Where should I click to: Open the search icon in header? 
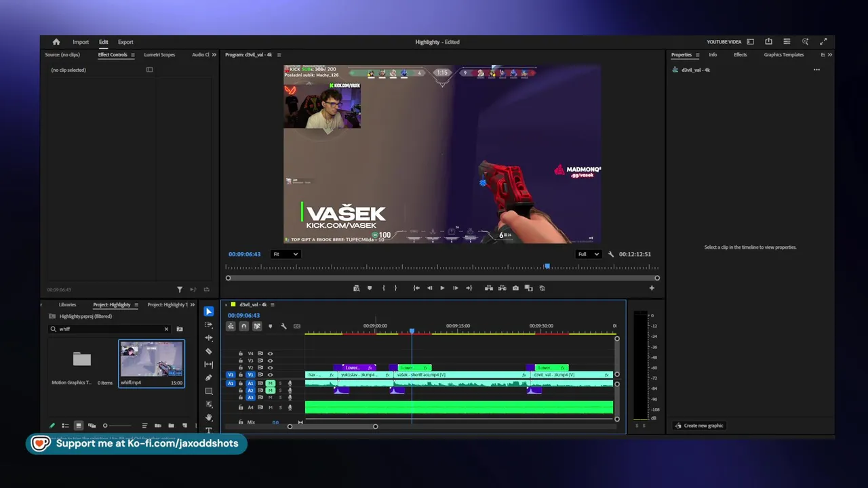805,42
